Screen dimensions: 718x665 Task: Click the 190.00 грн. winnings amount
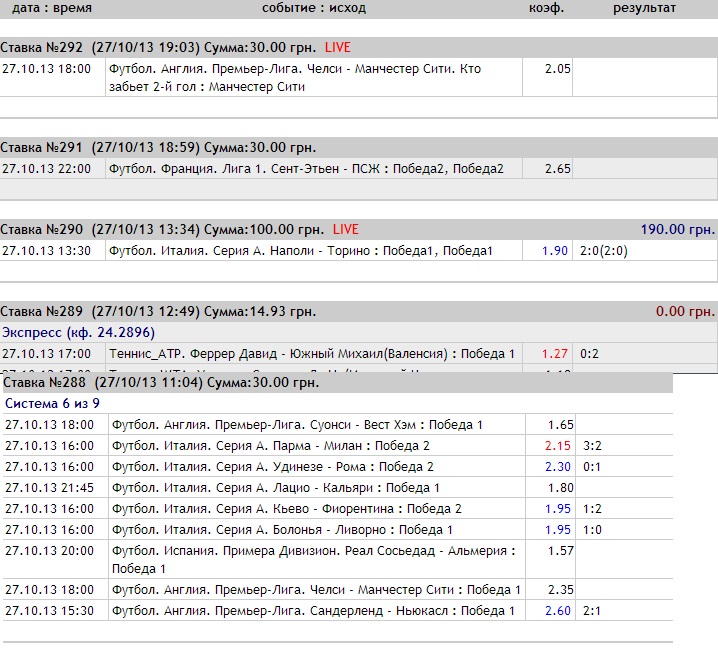click(x=679, y=229)
